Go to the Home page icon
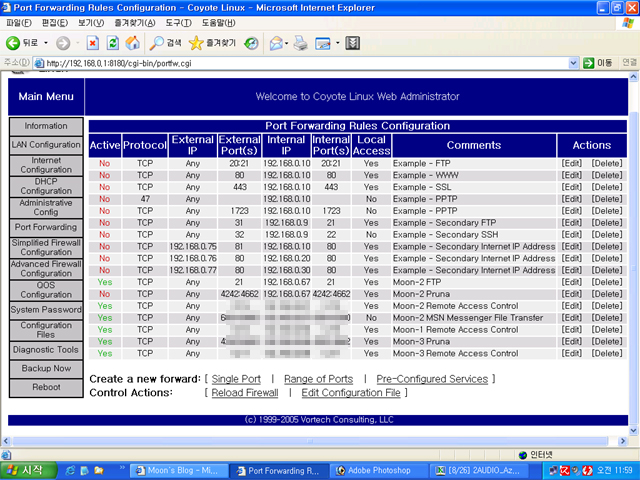The height and width of the screenshot is (480, 640). click(x=133, y=43)
